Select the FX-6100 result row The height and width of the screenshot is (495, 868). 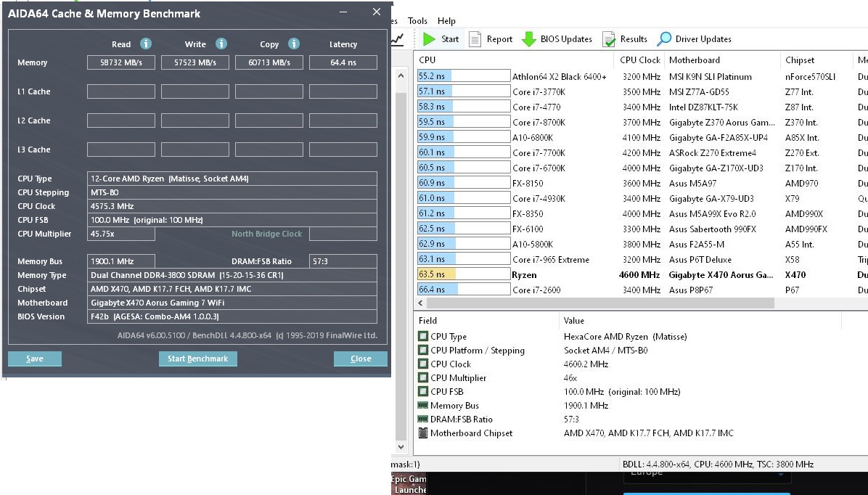641,229
